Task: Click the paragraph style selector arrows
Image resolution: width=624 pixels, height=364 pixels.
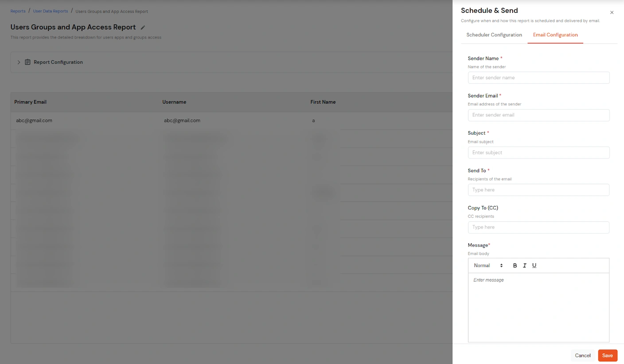Action: 501,265
